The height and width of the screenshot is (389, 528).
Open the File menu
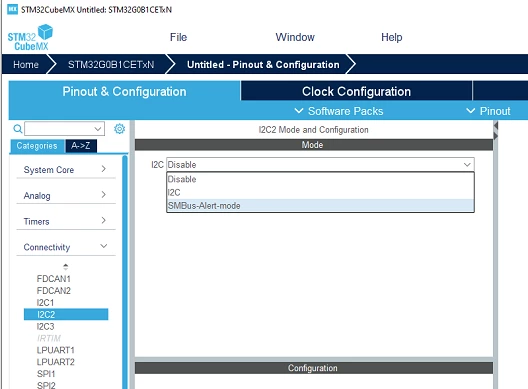pyautogui.click(x=178, y=37)
